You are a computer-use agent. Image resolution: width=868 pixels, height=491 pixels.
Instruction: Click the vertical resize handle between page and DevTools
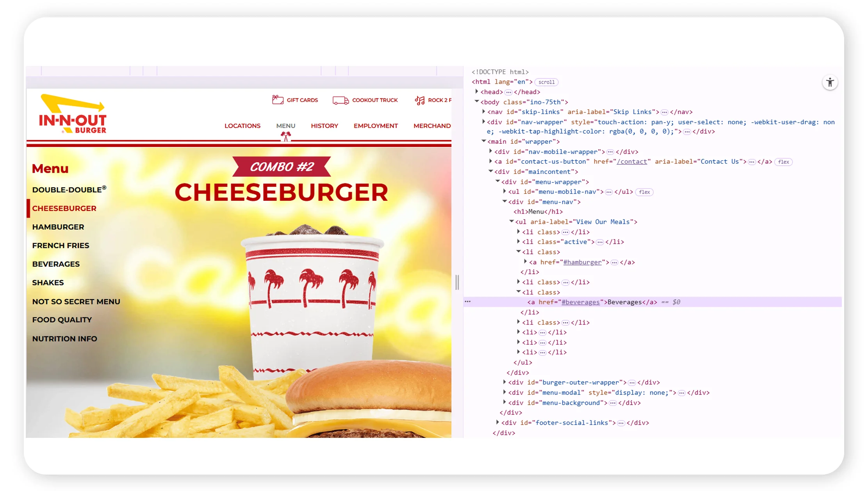[458, 282]
